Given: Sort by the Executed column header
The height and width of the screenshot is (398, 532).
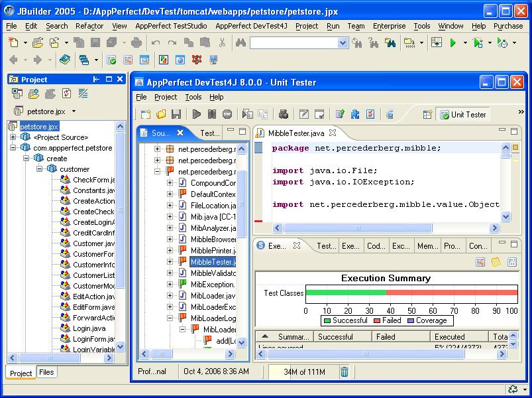Looking at the screenshot, I should pos(459,336).
